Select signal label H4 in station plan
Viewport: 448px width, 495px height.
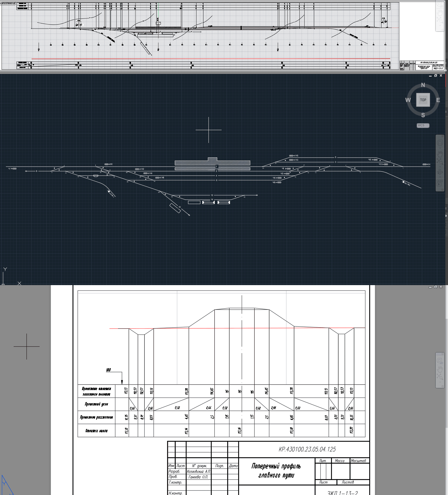[x=151, y=173]
